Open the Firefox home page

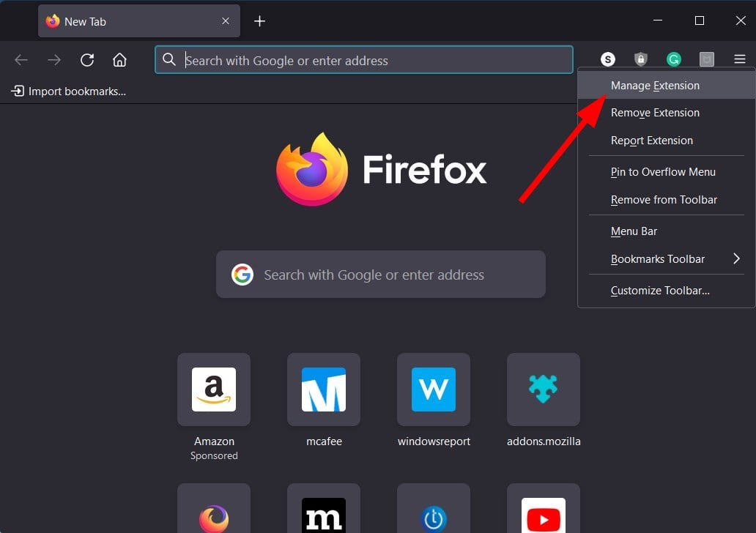[x=119, y=60]
